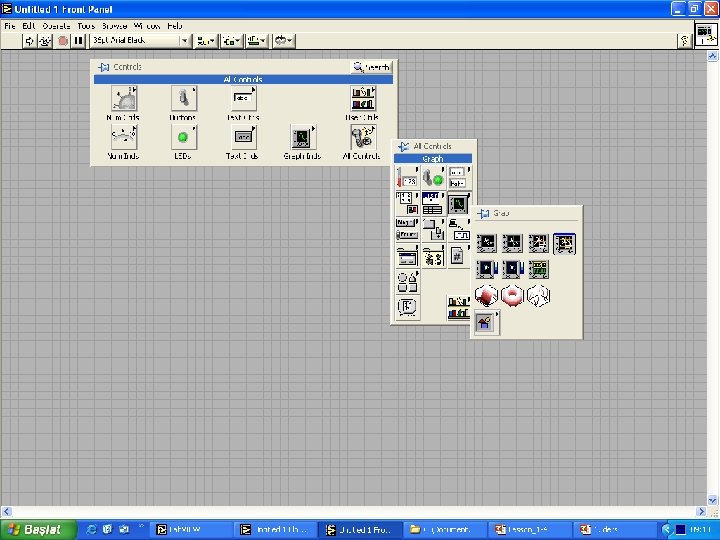
Task: Pick green Digital Waveform Graph
Action: pyautogui.click(x=539, y=269)
